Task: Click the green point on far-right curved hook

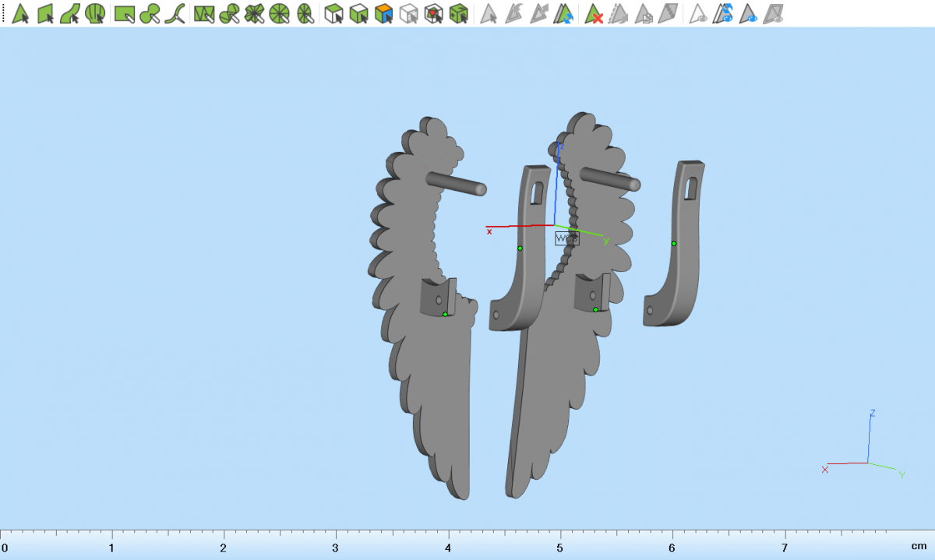Action: 674,244
